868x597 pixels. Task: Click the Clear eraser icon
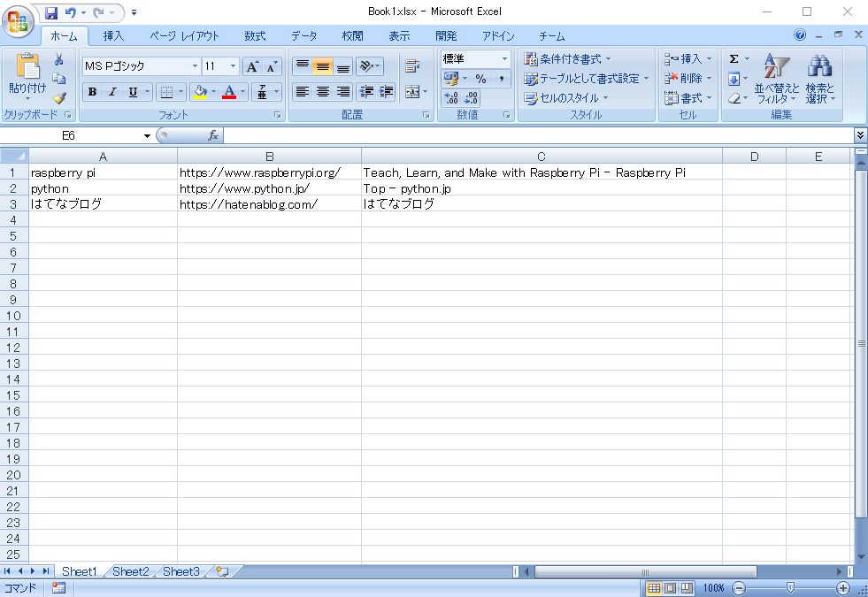pyautogui.click(x=734, y=98)
